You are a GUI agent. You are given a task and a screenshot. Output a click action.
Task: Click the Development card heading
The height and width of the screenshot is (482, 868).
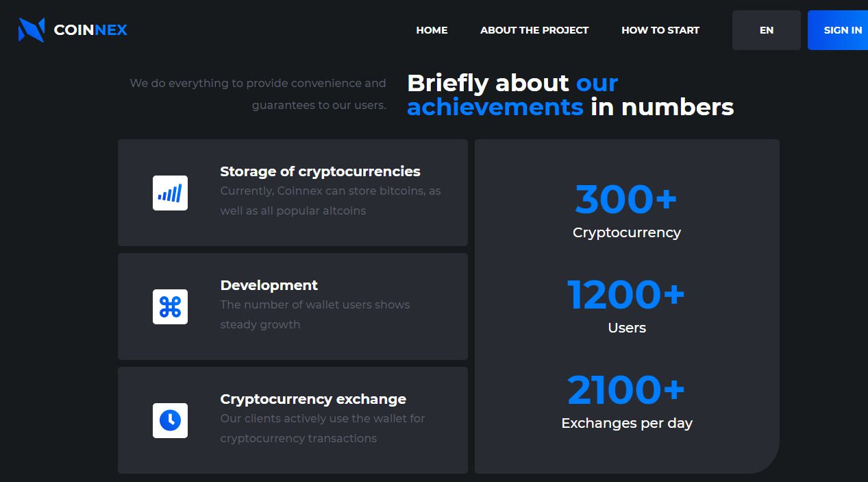pos(269,285)
